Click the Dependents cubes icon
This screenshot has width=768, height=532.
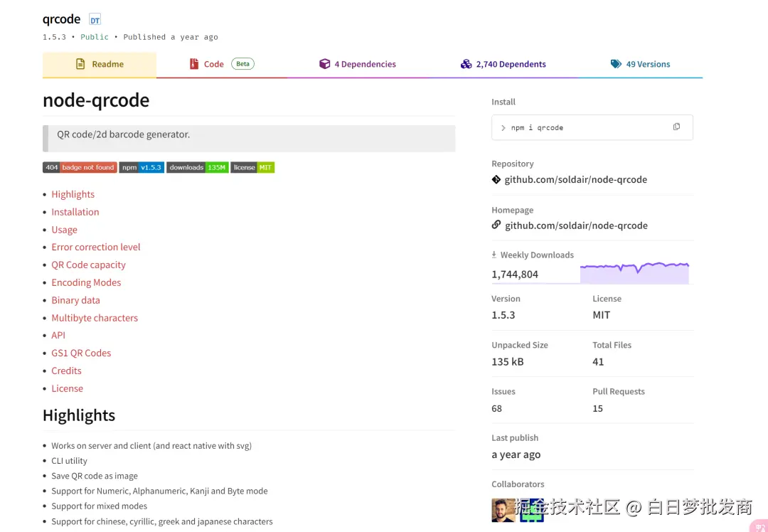click(466, 64)
